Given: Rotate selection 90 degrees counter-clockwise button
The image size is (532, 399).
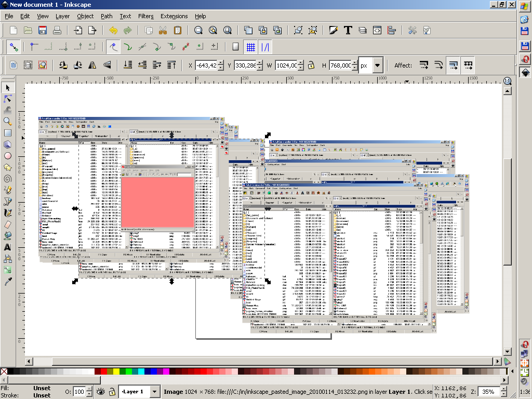Looking at the screenshot, I should 63,65.
